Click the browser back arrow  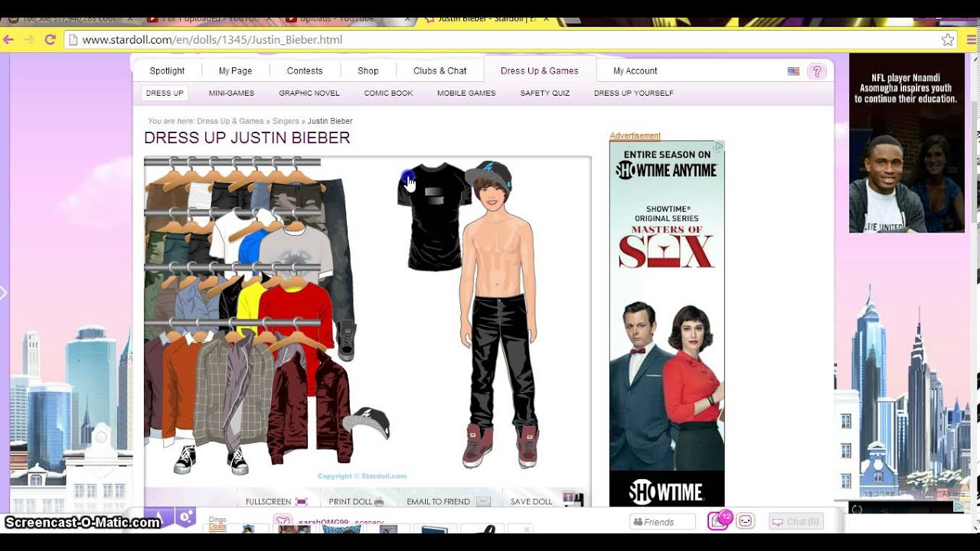tap(8, 40)
